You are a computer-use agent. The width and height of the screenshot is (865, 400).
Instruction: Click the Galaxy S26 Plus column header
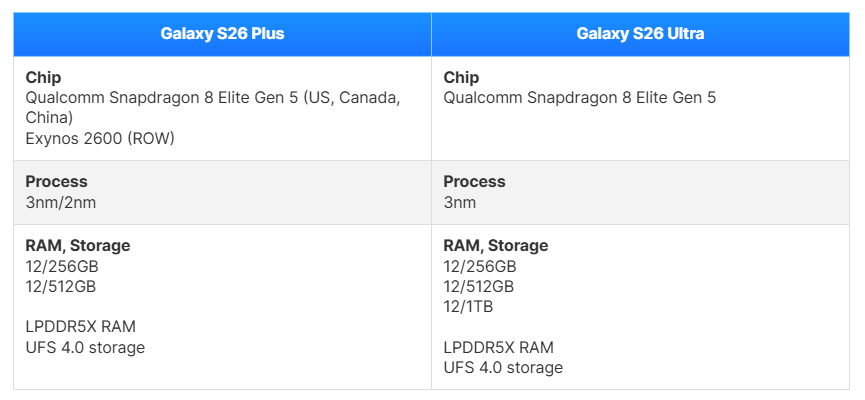[x=222, y=34]
